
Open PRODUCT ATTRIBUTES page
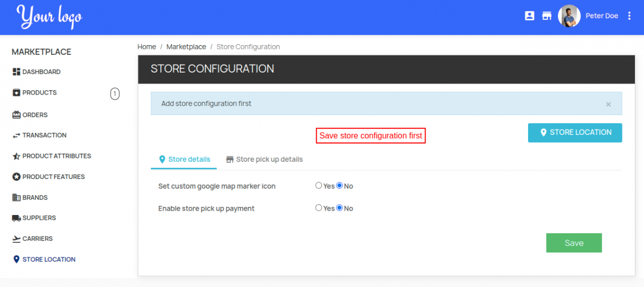point(57,156)
